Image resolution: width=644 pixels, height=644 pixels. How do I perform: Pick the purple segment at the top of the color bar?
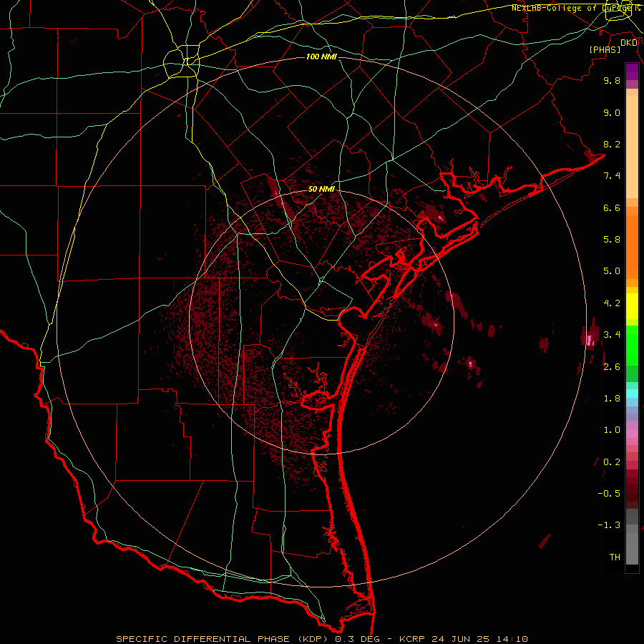point(632,72)
